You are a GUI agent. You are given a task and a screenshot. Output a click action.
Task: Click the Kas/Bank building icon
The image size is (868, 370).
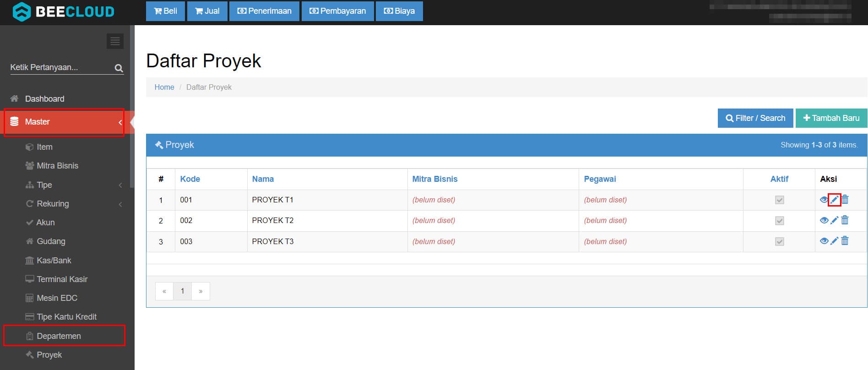click(x=29, y=261)
